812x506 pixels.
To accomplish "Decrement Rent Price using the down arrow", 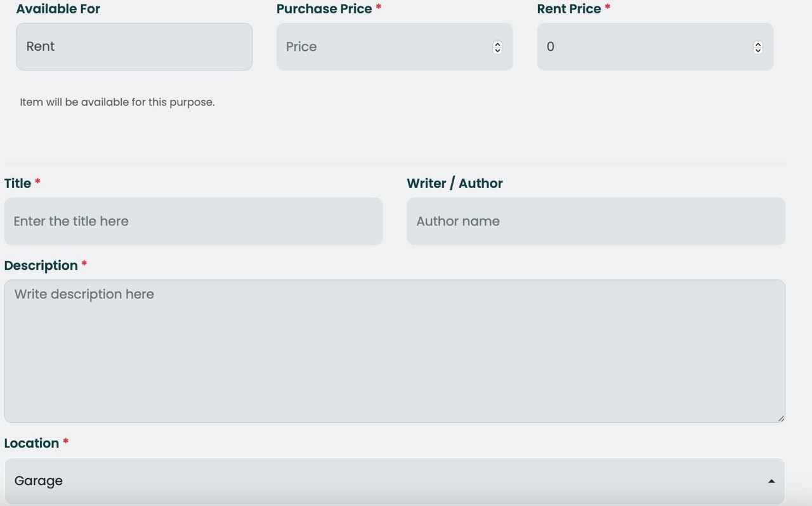I will pyautogui.click(x=757, y=50).
